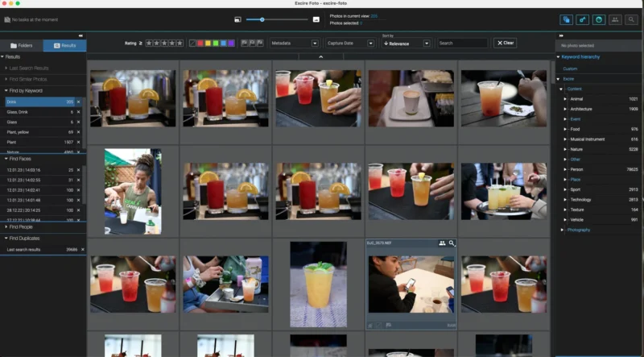Select the bartender pouring drink thumbnail
The width and height of the screenshot is (644, 357).
pyautogui.click(x=133, y=191)
